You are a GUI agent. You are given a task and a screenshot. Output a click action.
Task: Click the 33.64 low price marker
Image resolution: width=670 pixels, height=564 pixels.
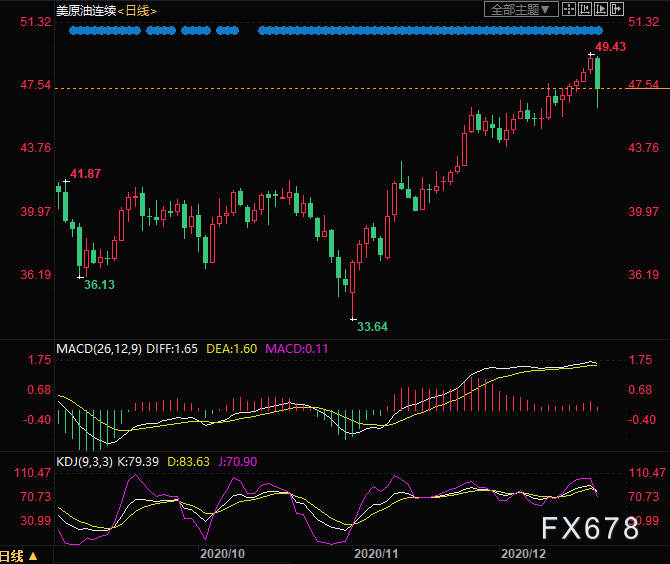[372, 326]
